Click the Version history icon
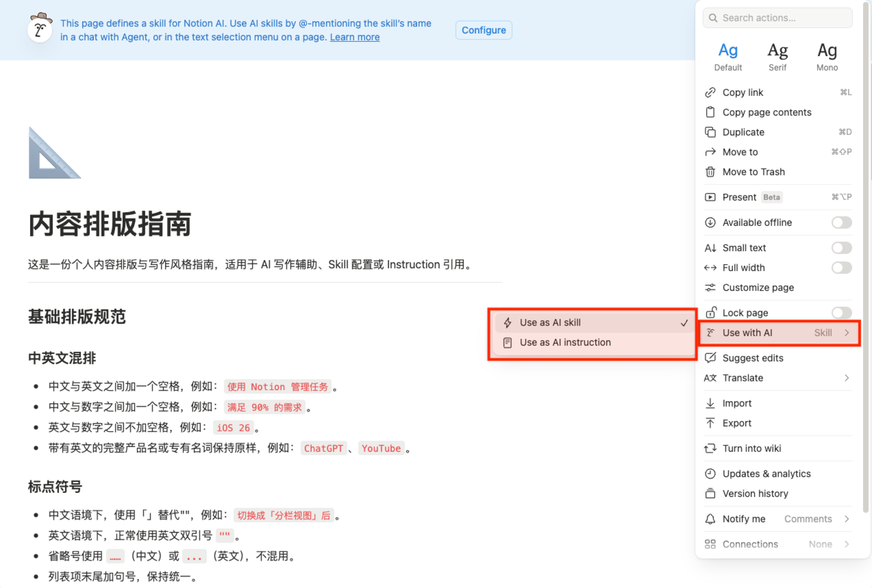Image resolution: width=872 pixels, height=588 pixels. pyautogui.click(x=710, y=494)
